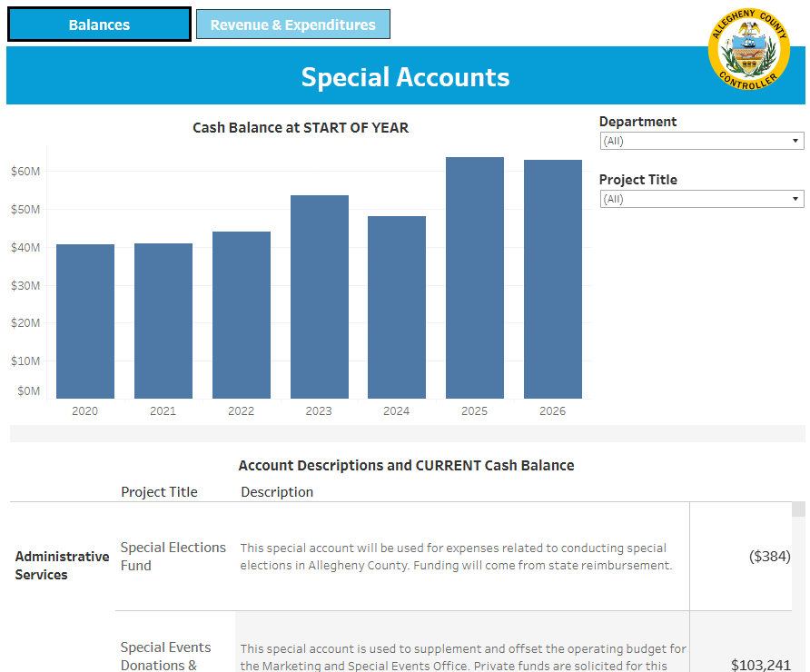This screenshot has height=672, width=810.
Task: Click the Administrative Services department label
Action: (62, 566)
